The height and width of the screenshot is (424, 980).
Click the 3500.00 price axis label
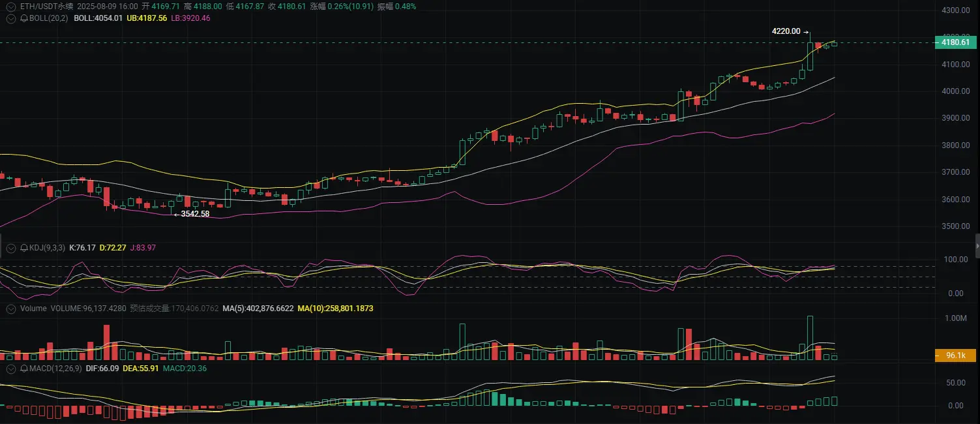coord(955,226)
